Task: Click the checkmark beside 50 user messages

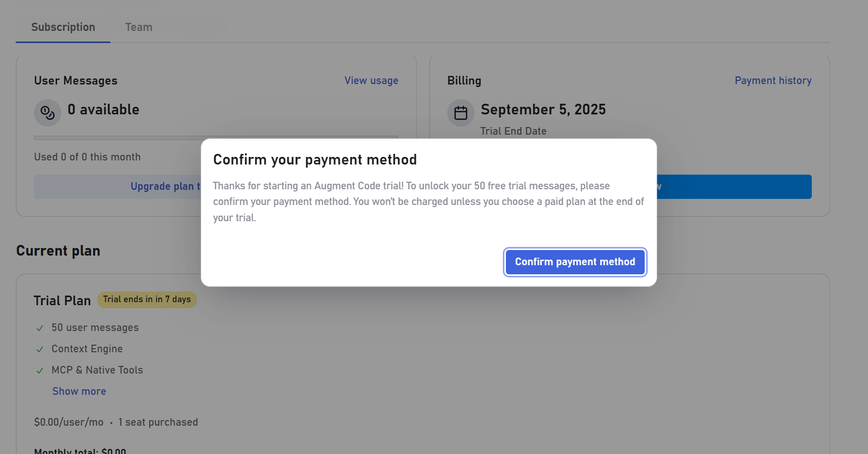Action: [40, 328]
